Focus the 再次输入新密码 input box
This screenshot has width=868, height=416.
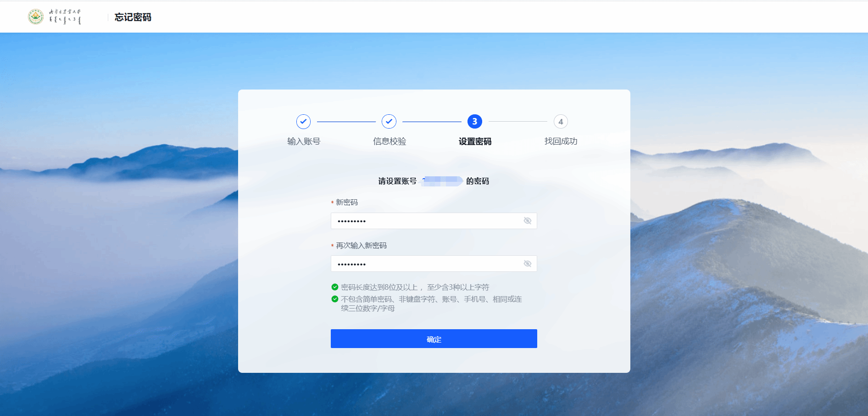pos(427,264)
